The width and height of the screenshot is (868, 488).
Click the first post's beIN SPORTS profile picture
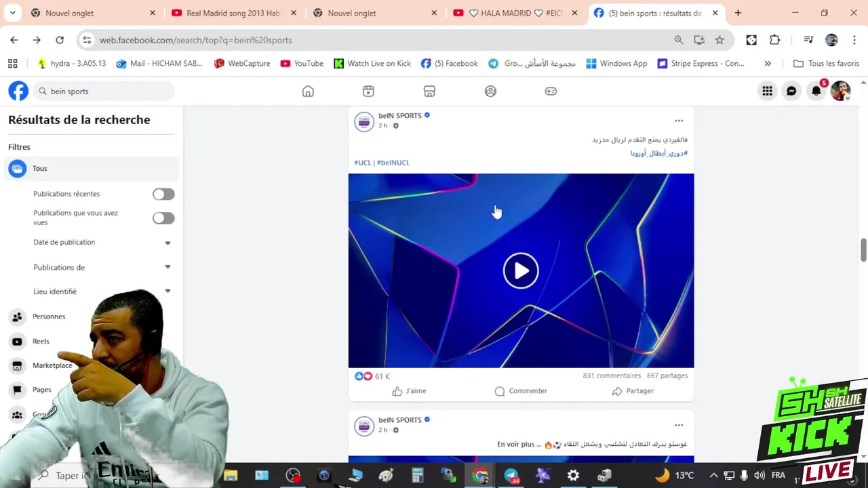point(364,121)
